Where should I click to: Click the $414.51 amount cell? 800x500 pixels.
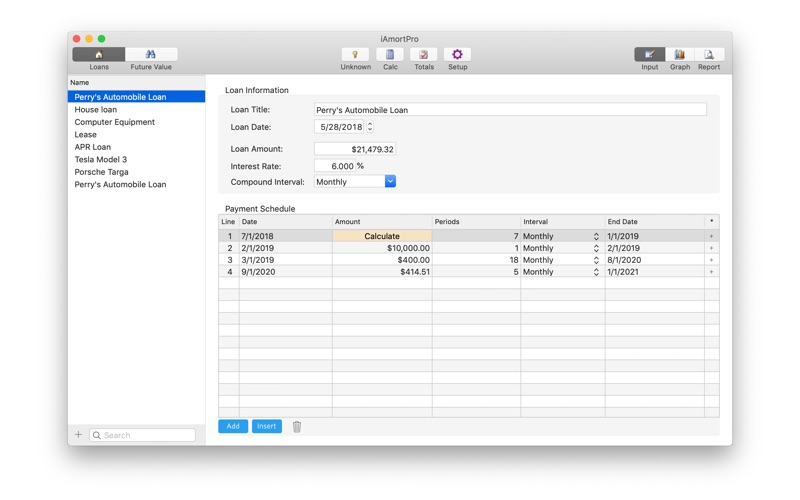click(x=382, y=272)
